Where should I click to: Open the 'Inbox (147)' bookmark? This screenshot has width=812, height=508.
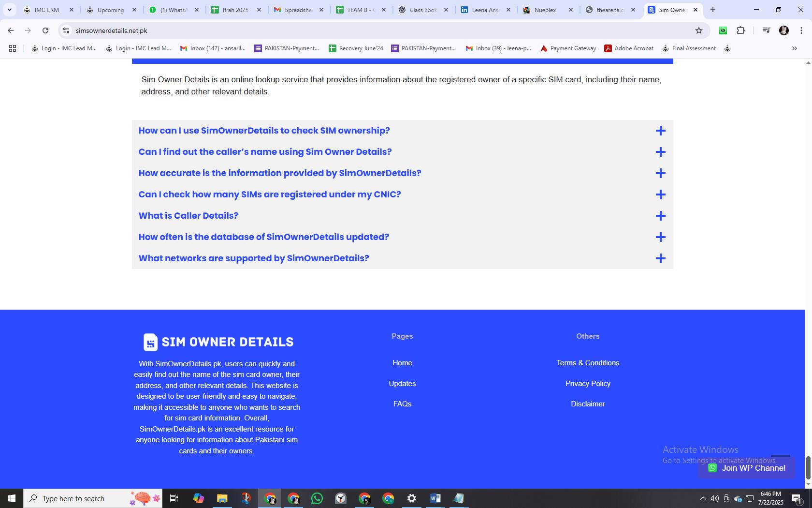pyautogui.click(x=213, y=48)
